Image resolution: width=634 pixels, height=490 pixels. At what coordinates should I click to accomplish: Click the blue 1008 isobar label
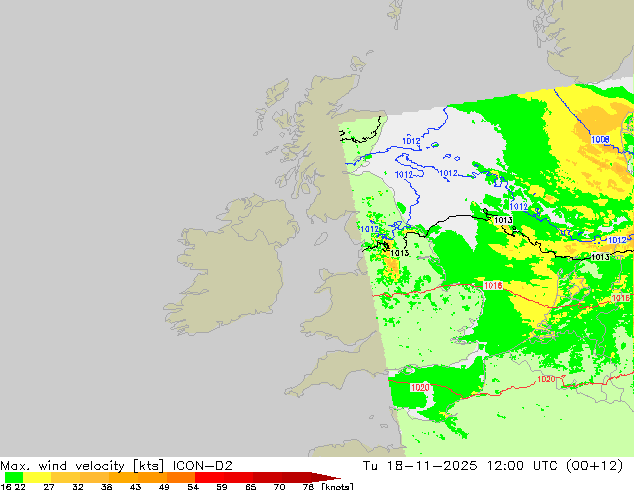[600, 139]
